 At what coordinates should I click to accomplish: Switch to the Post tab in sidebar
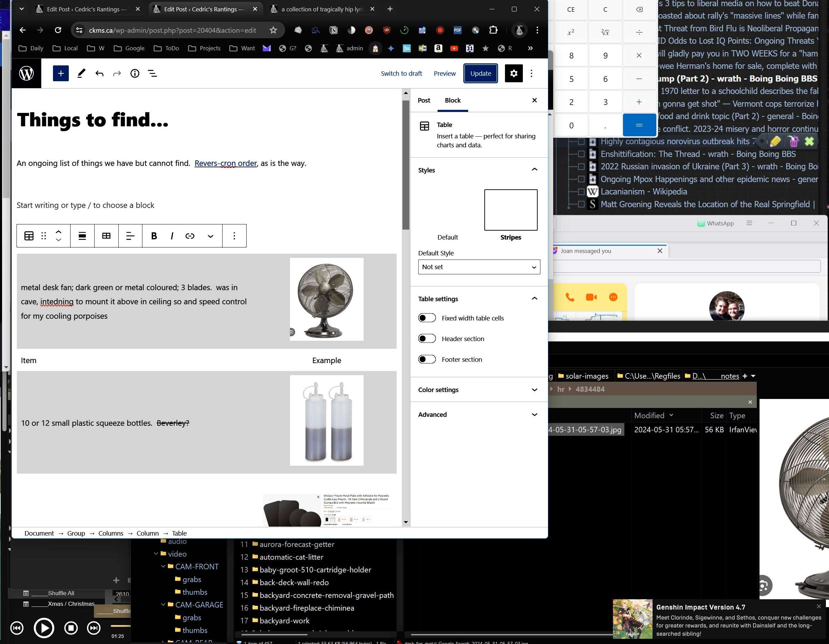coord(423,100)
